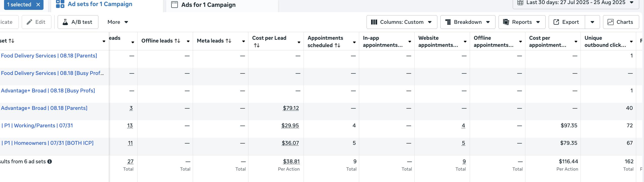Viewport: 644px width, 182px height.
Task: Switch to Ad sets for 1 Campaign tab
Action: pos(100,4)
